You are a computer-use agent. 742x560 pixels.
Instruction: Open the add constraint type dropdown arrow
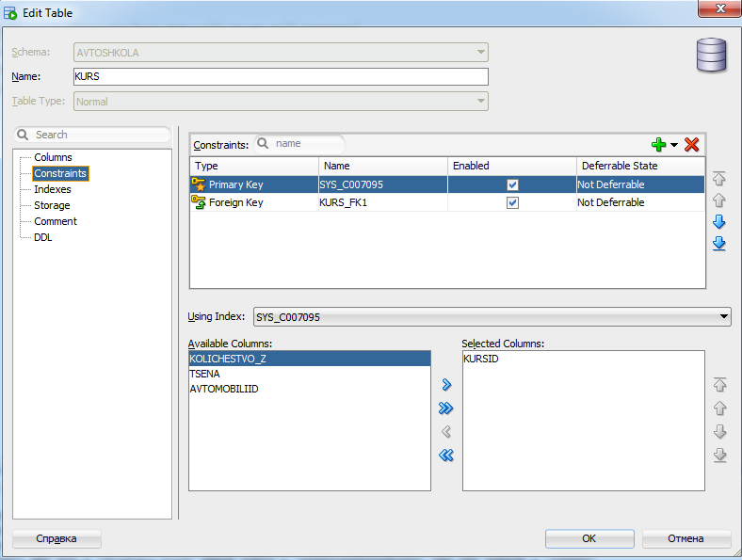(x=674, y=145)
